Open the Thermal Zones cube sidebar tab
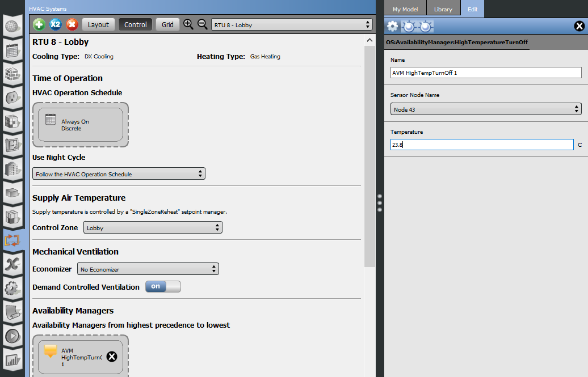588x377 pixels. coord(12,217)
